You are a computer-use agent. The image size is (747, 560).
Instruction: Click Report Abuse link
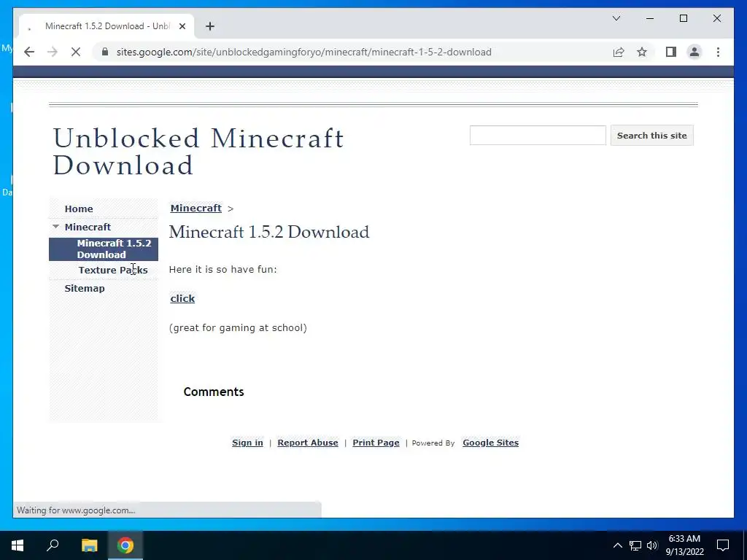308,443
